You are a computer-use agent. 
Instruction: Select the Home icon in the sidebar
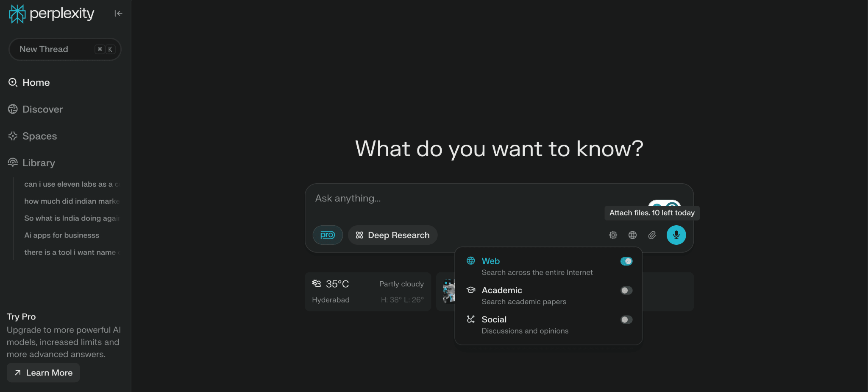13,82
